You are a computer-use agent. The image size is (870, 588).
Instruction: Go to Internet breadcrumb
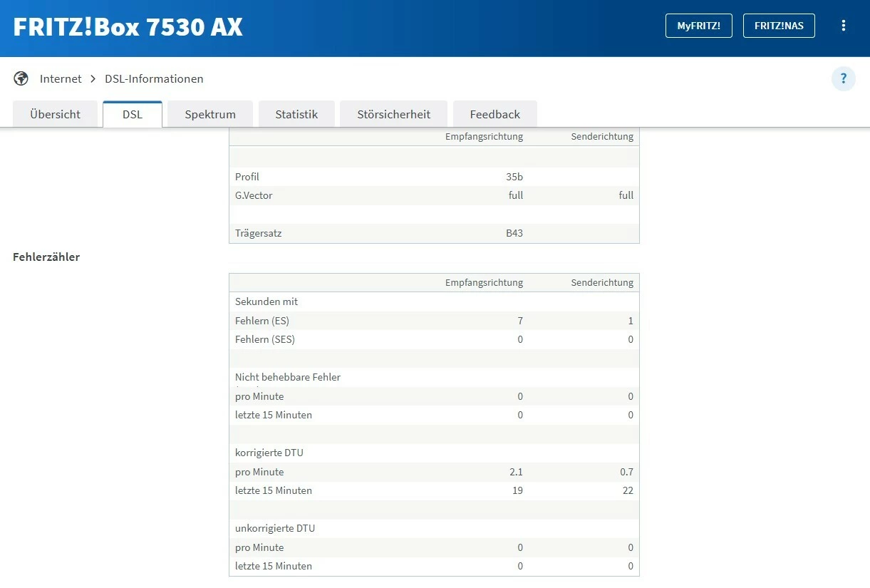[61, 79]
